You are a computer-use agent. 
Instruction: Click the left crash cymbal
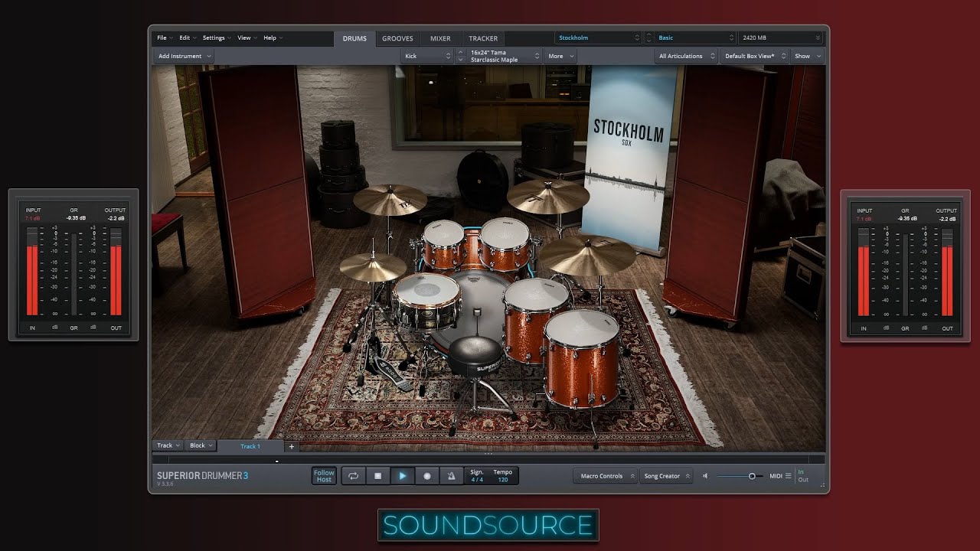(x=390, y=199)
